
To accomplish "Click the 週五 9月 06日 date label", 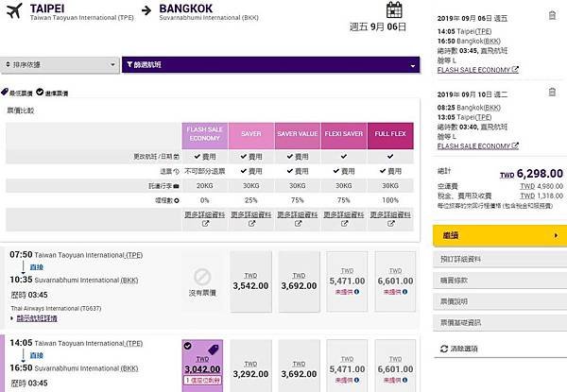I will [x=377, y=26].
